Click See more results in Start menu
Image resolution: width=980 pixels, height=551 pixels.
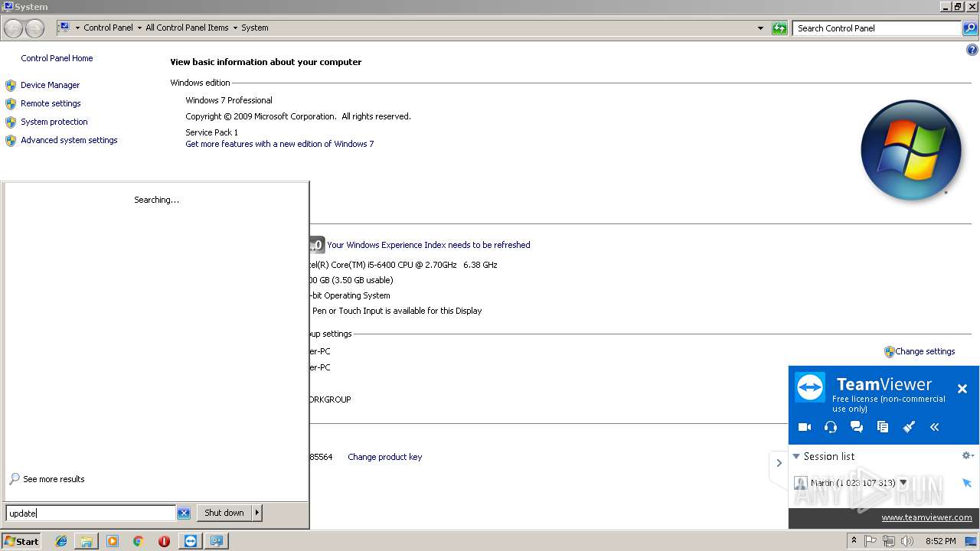click(x=54, y=479)
